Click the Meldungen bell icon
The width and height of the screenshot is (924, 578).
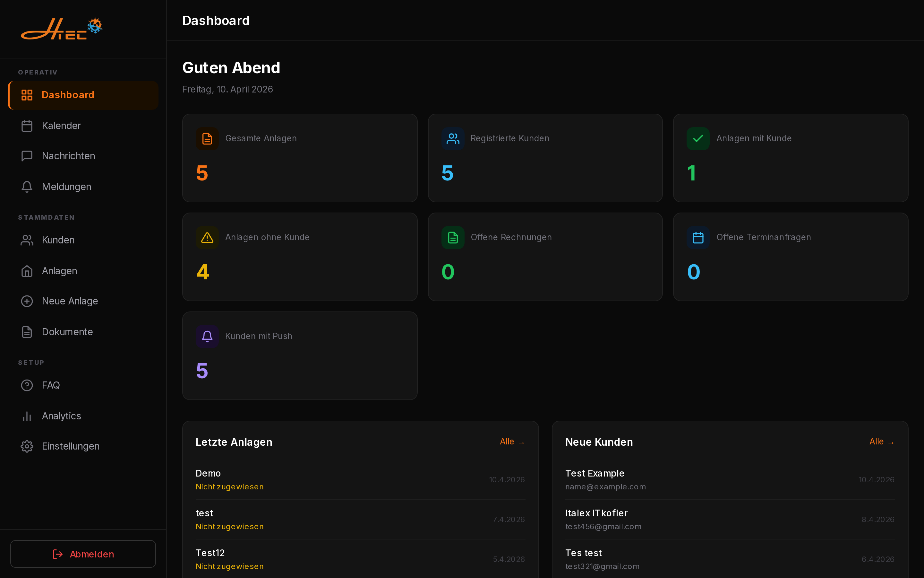coord(27,187)
